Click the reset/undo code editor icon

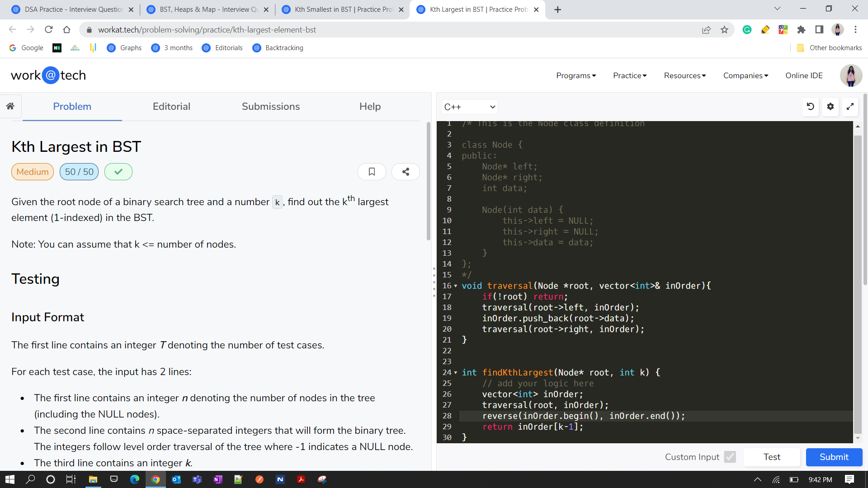point(810,107)
